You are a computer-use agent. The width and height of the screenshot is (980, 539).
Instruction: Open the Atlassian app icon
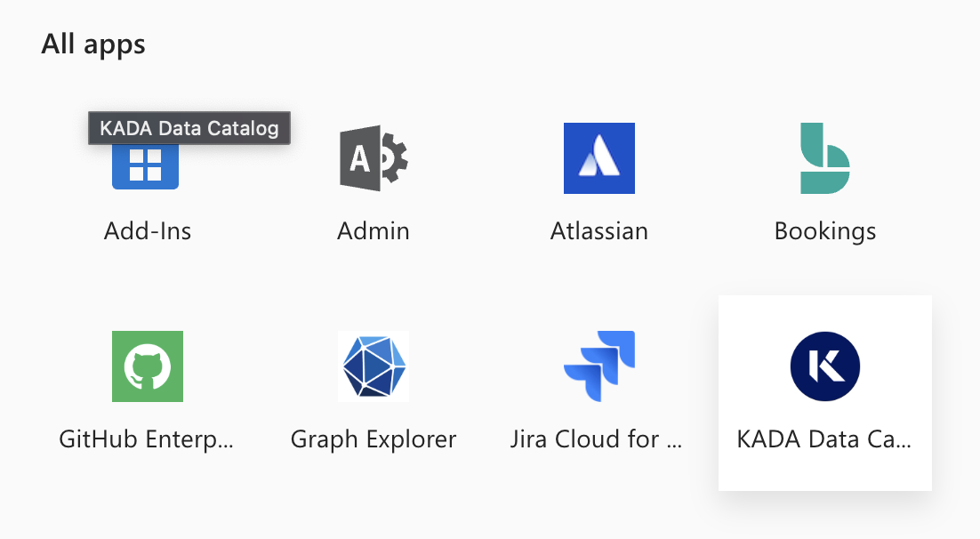(x=598, y=157)
